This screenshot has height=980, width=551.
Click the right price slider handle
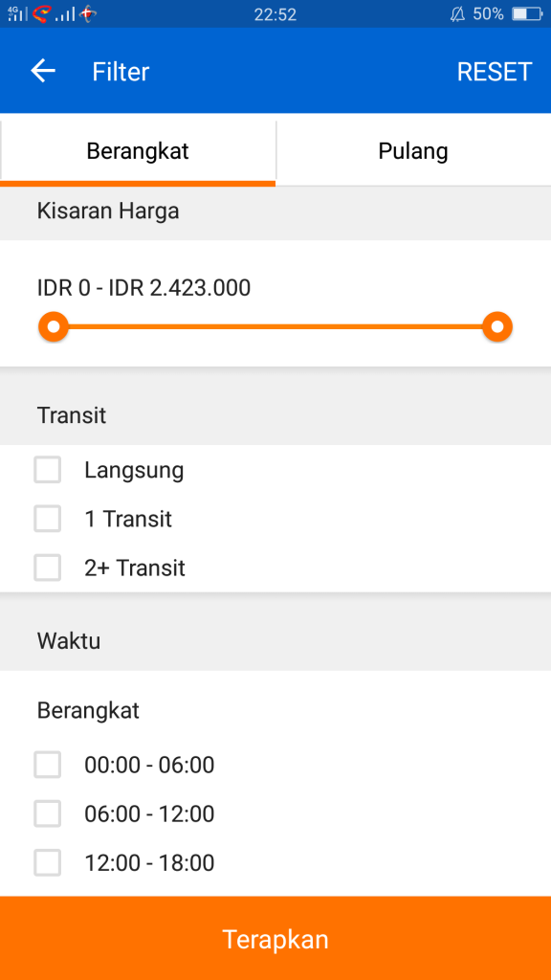[x=496, y=326]
